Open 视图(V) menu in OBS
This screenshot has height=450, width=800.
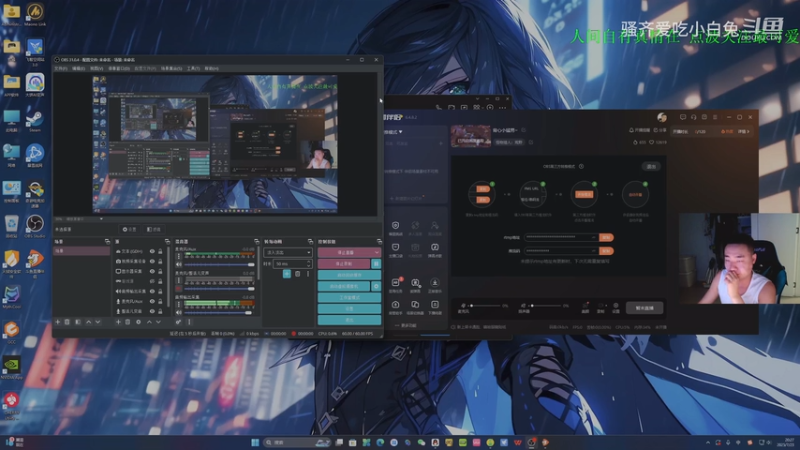[x=96, y=68]
